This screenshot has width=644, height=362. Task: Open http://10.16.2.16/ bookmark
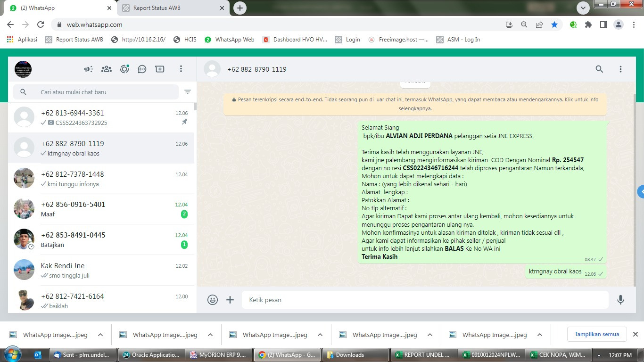coord(138,40)
